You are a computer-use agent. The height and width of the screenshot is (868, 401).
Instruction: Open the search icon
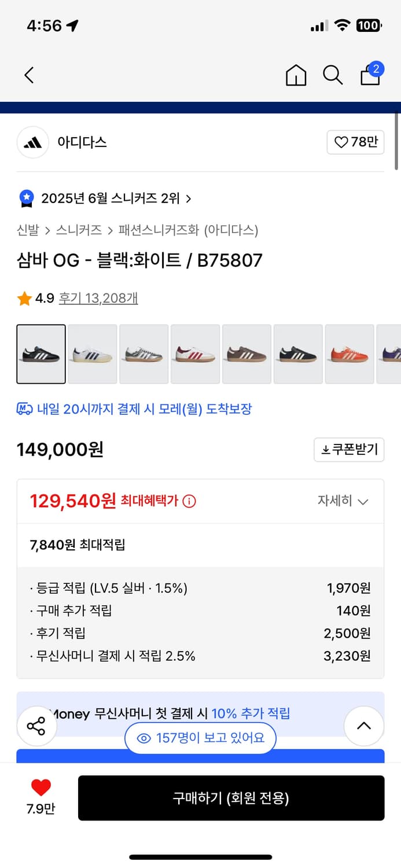pos(333,75)
